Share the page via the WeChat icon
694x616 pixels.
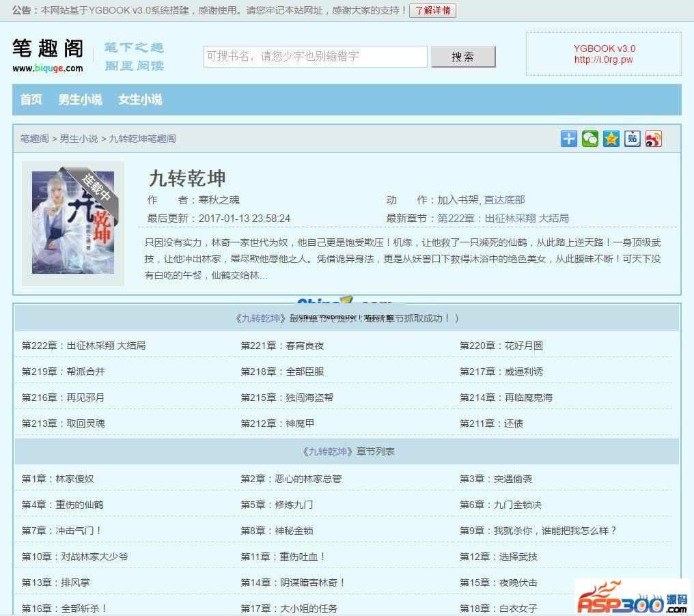589,139
